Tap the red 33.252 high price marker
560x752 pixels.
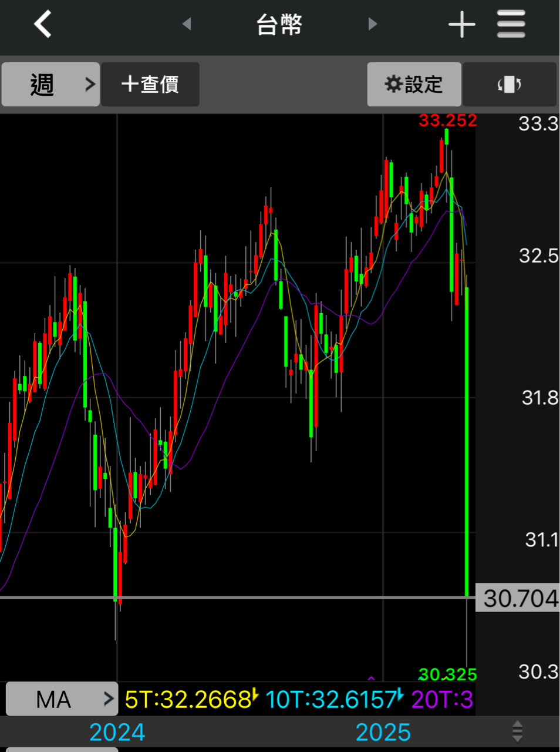click(x=448, y=120)
